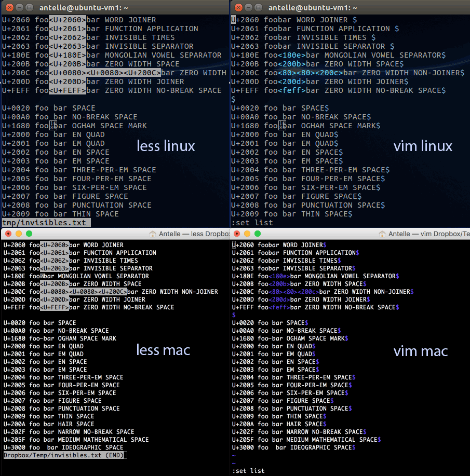
Task: Minimize the Ubuntu less terminal window
Action: click(18, 7)
